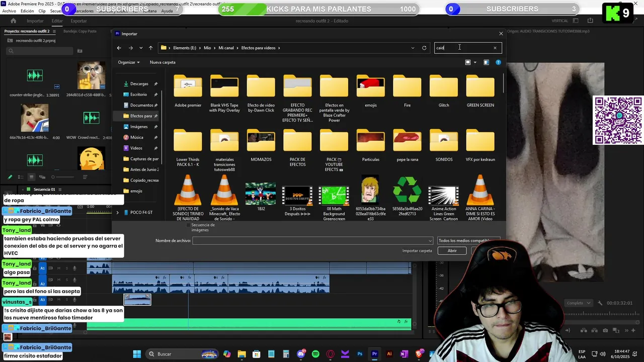Expand the POCO F4 GT device
The width and height of the screenshot is (644, 362).
tap(118, 213)
